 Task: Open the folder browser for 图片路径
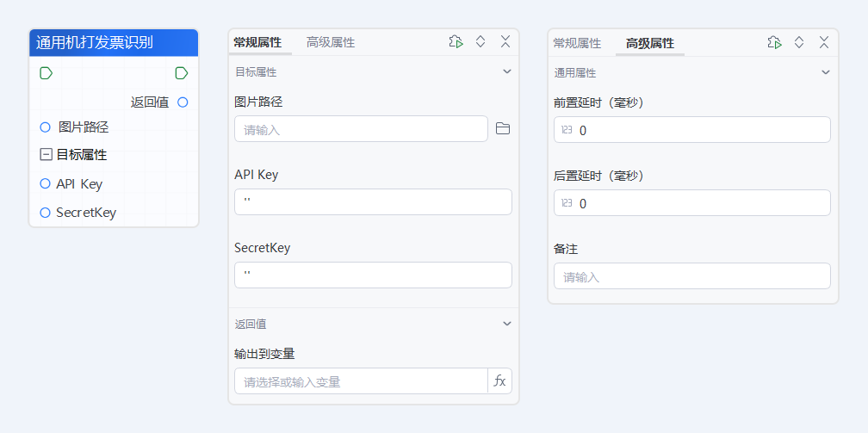click(503, 129)
